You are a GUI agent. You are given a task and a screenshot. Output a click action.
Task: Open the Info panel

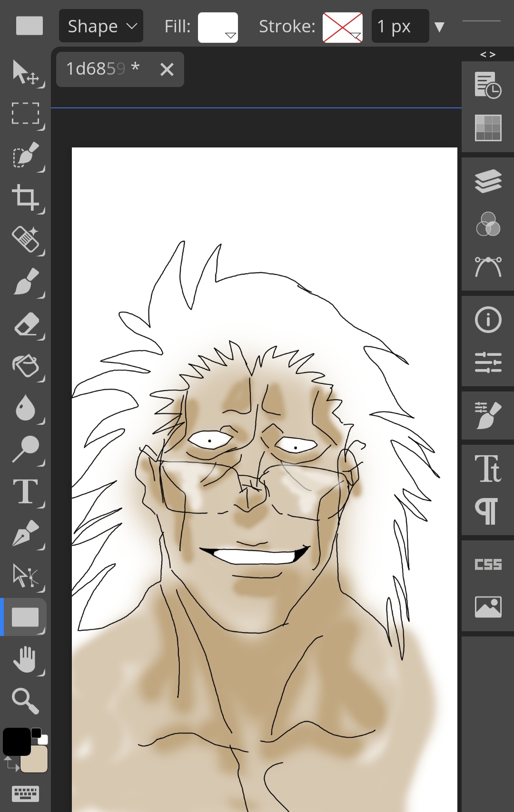pyautogui.click(x=488, y=319)
